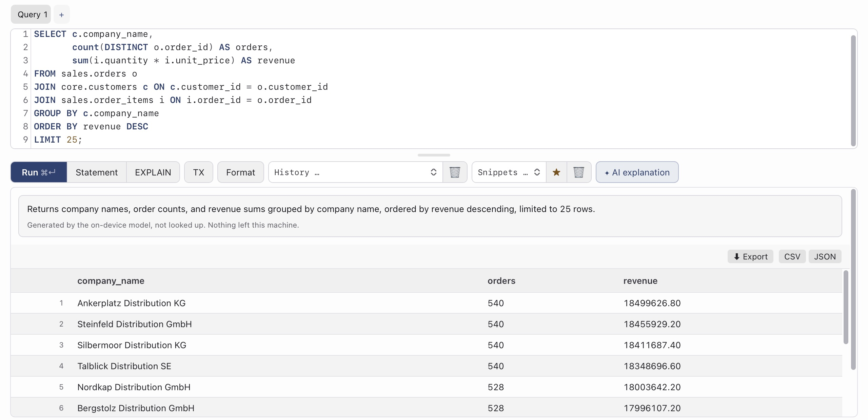This screenshot has height=420, width=868.
Task: Click the EXPLAIN button
Action: point(153,172)
